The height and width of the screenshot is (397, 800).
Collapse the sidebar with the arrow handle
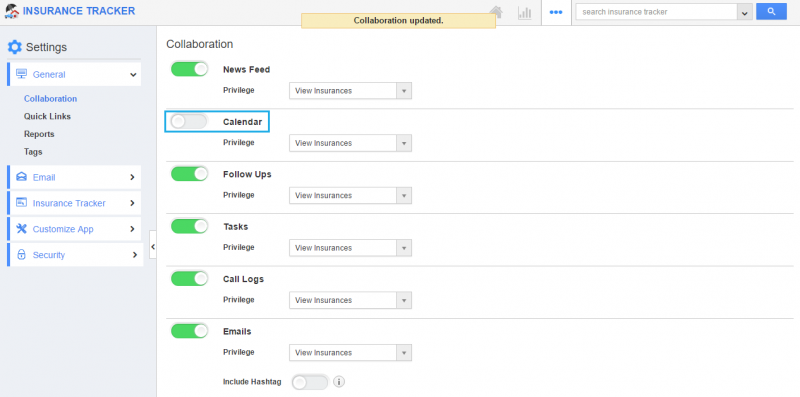point(153,247)
